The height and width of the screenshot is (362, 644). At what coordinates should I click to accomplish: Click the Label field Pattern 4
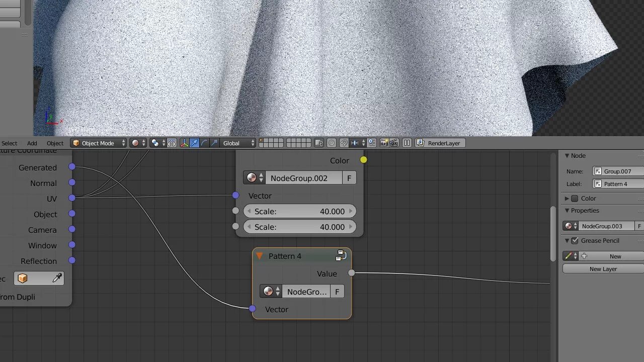(618, 184)
